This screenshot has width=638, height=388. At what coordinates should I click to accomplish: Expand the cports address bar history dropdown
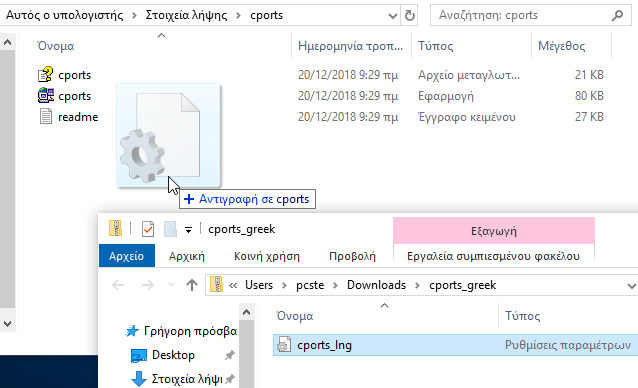pyautogui.click(x=392, y=15)
